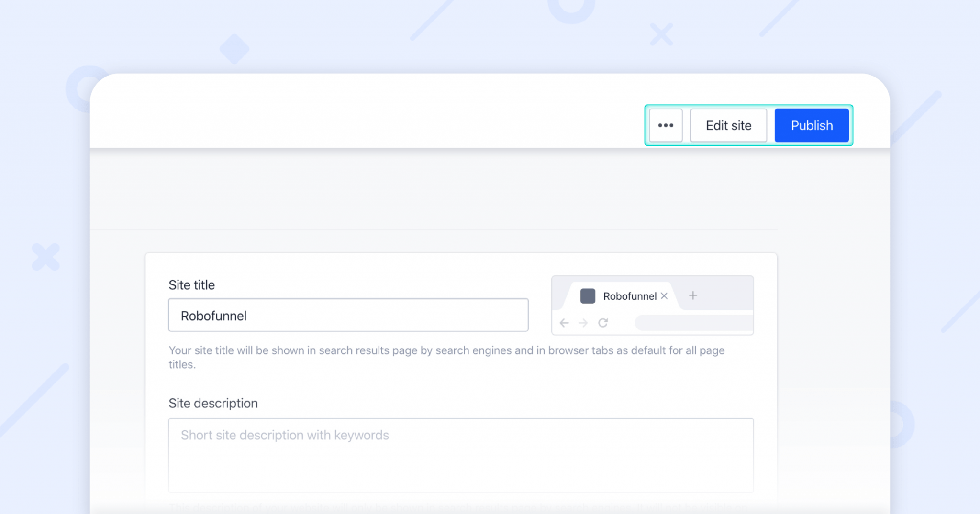This screenshot has height=514, width=980.
Task: Click the back arrow in the browser preview
Action: coord(565,323)
